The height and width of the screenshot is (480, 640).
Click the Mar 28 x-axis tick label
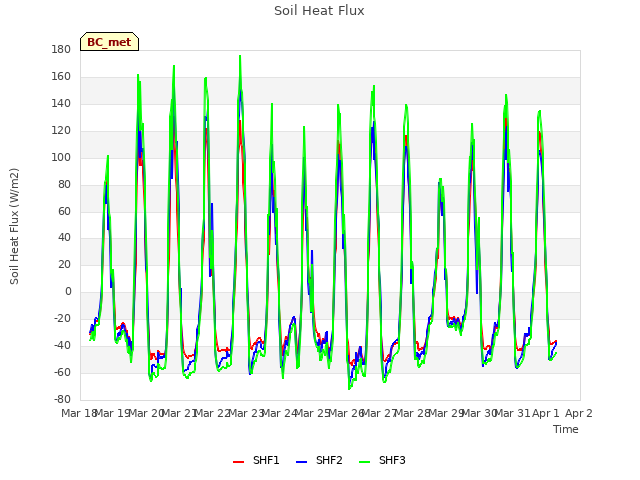click(x=412, y=413)
